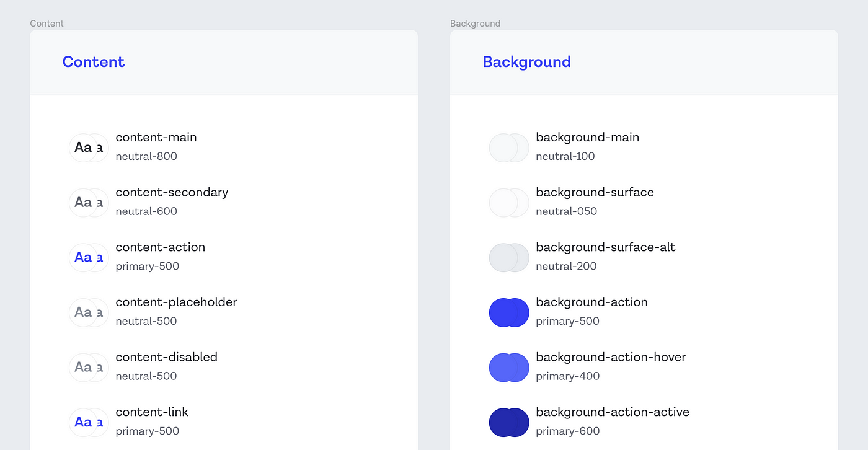Click the content-secondary Aa swatch icon
Image resolution: width=868 pixels, height=450 pixels.
(x=89, y=203)
